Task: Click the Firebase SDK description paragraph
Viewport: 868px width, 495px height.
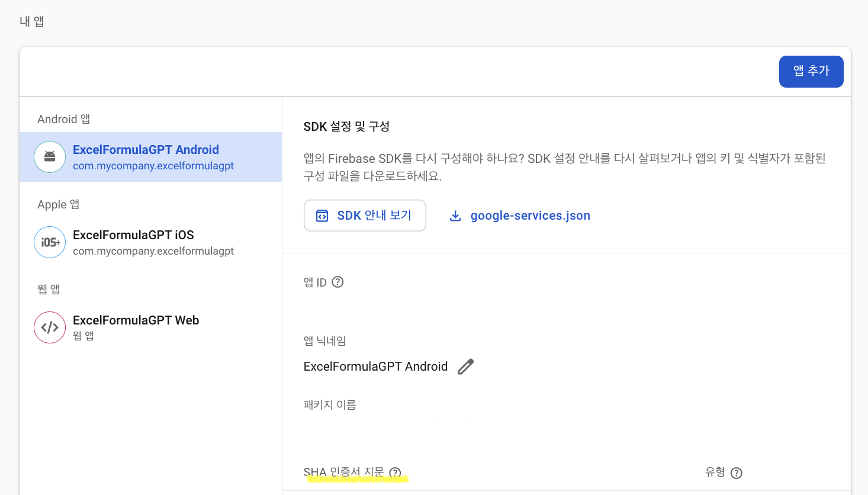Action: pyautogui.click(x=565, y=167)
